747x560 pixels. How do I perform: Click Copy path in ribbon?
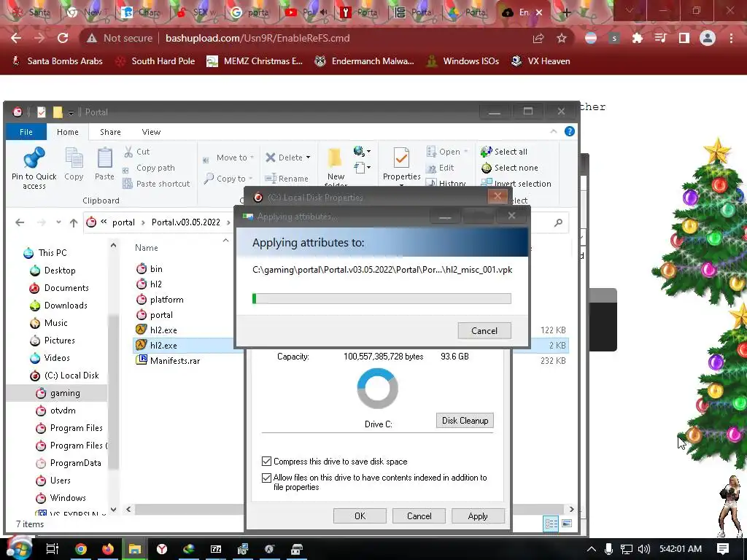pos(149,168)
